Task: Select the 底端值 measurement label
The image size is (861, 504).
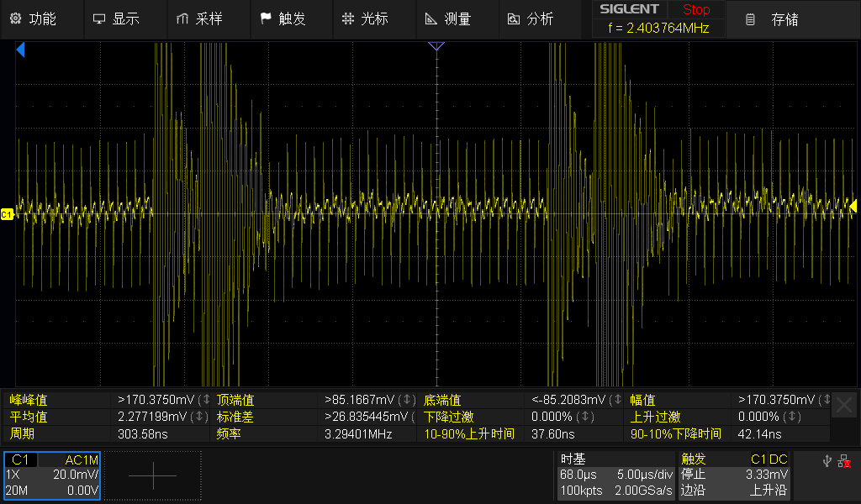Action: point(442,400)
